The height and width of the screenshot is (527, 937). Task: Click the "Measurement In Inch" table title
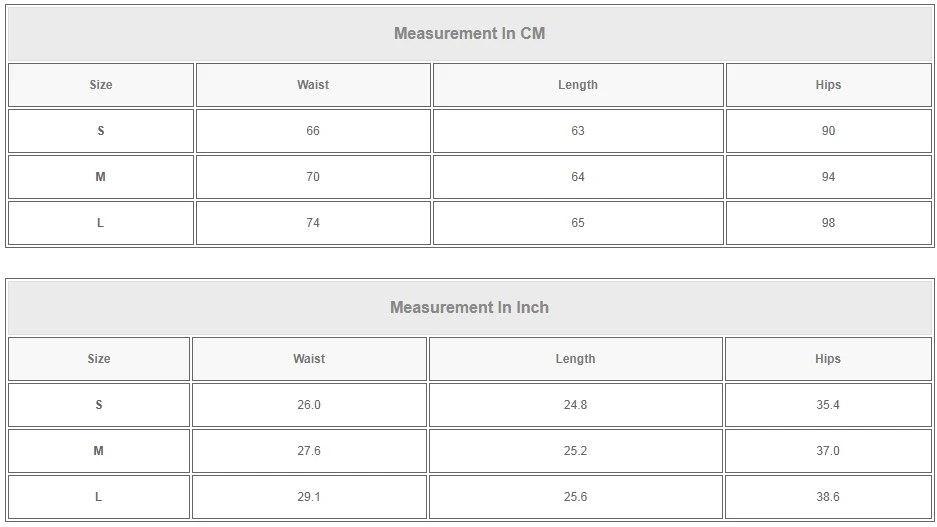coord(469,307)
